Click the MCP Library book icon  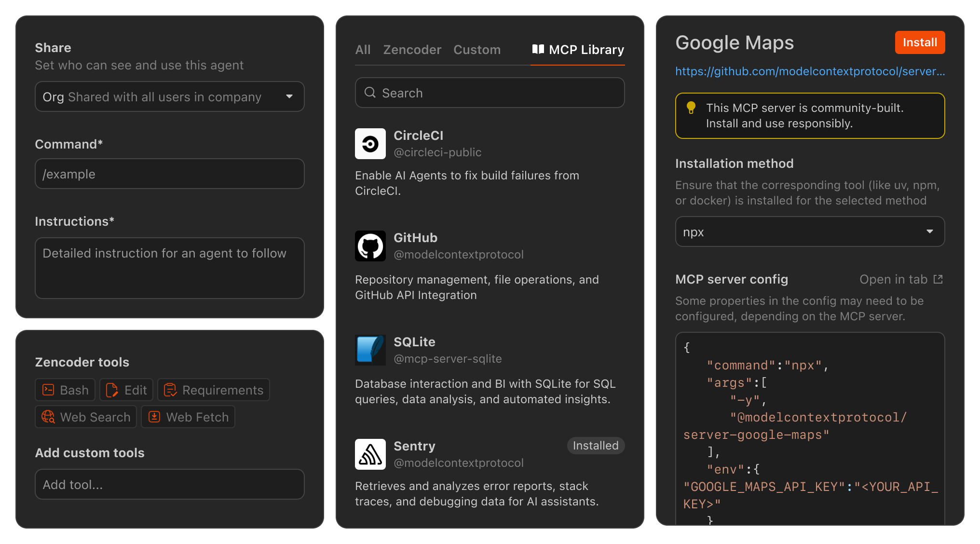click(538, 49)
